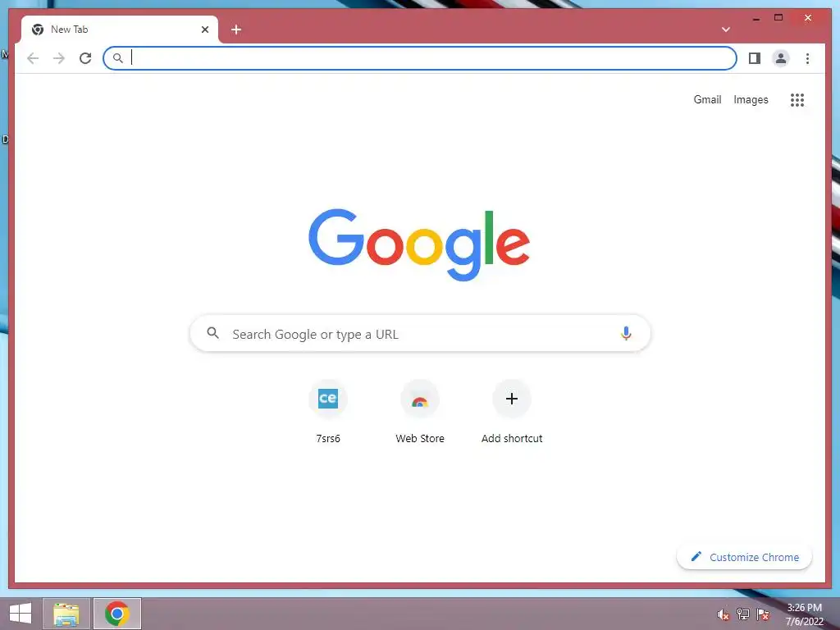This screenshot has height=630, width=840.
Task: Click Customize Chrome button
Action: (x=745, y=557)
